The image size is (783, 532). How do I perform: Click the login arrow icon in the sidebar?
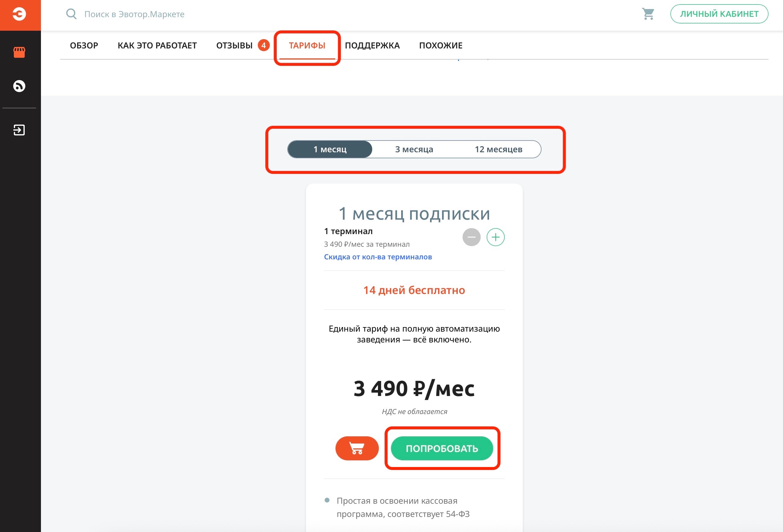(x=19, y=130)
